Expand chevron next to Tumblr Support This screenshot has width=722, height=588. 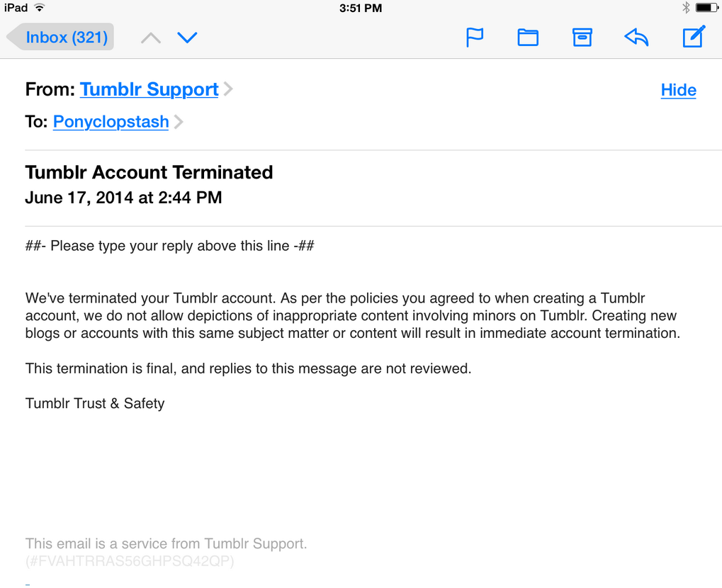pyautogui.click(x=228, y=89)
